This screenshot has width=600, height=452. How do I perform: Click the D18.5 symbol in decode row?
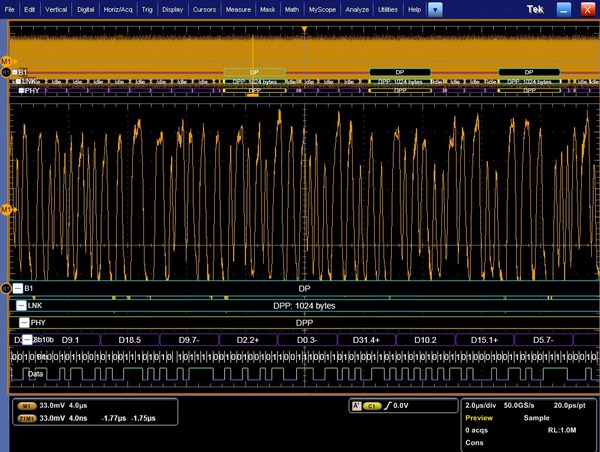click(130, 340)
